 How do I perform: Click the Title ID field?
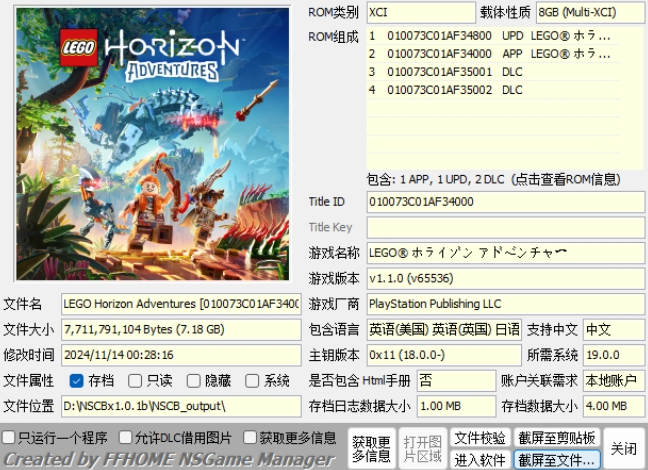(x=505, y=202)
